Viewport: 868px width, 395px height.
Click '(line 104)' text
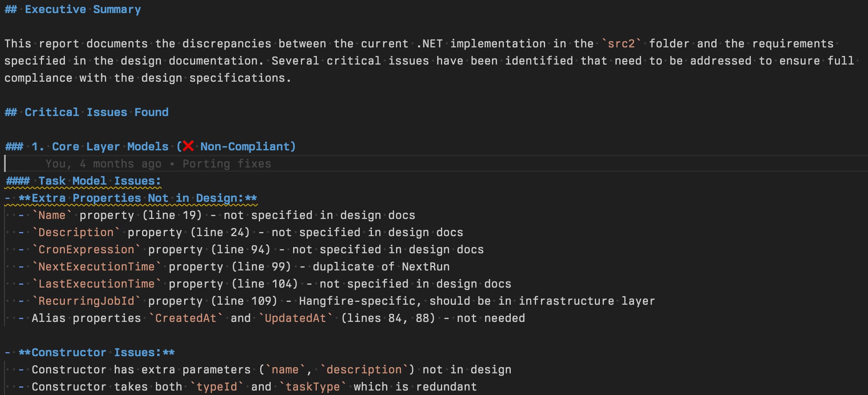click(265, 284)
